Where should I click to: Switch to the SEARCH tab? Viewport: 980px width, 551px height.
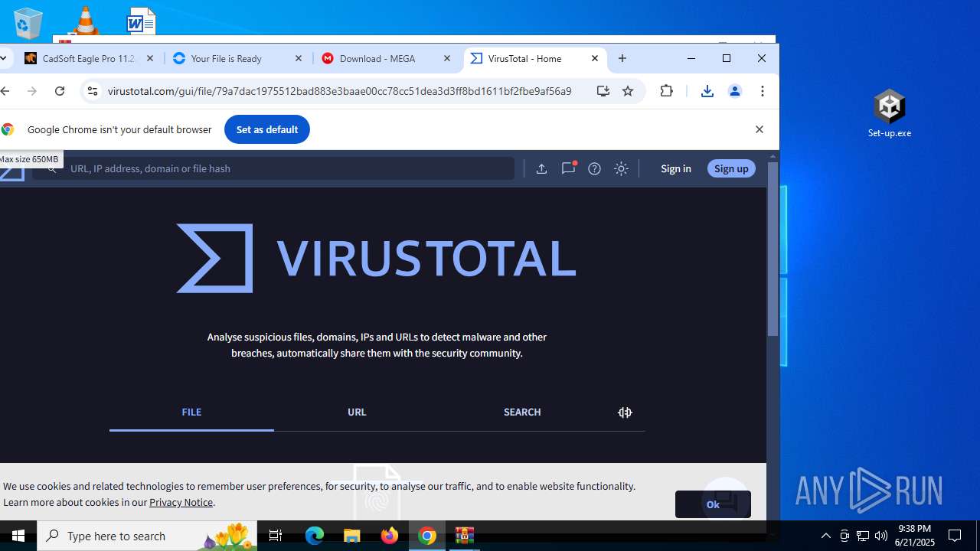(x=522, y=412)
